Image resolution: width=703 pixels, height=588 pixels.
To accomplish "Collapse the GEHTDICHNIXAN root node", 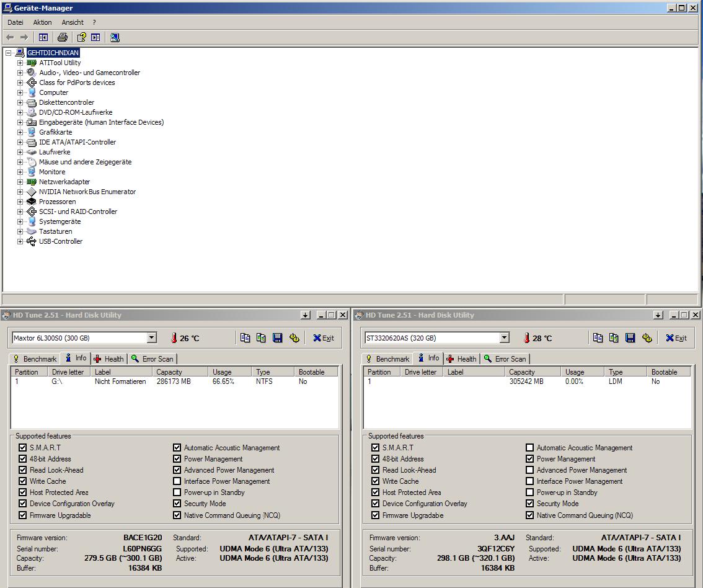I will 8,53.
